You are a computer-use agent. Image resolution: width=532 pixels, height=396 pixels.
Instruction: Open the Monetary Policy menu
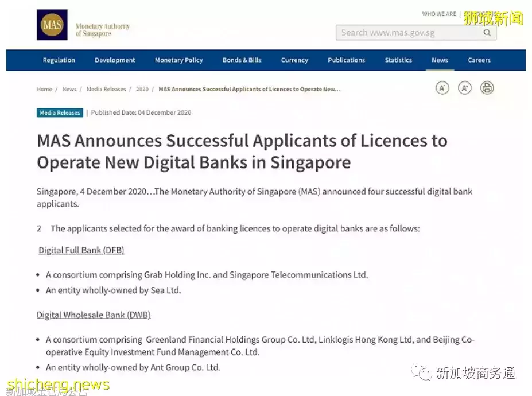[178, 60]
